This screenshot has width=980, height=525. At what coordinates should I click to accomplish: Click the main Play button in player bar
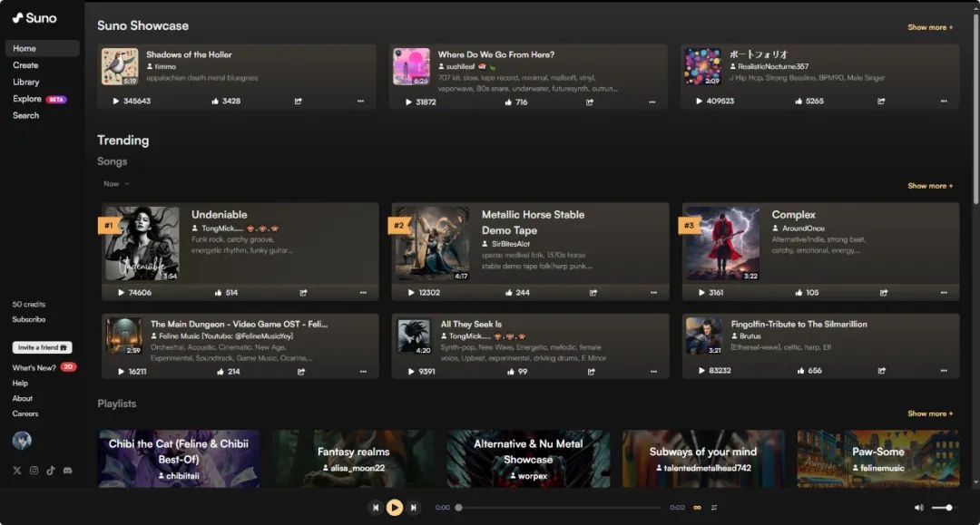[x=395, y=508]
